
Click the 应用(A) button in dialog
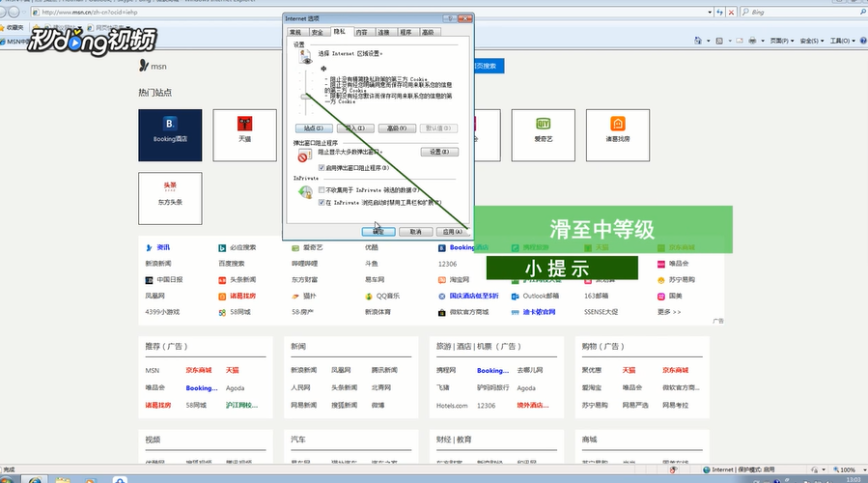tap(453, 232)
